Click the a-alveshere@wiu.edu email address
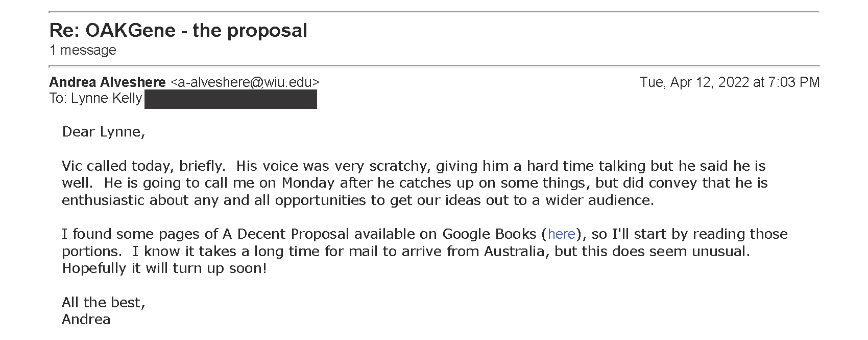The width and height of the screenshot is (868, 340). 245,82
